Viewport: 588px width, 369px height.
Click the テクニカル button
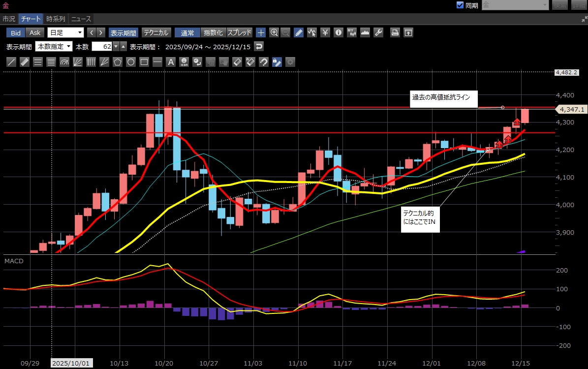pos(156,32)
